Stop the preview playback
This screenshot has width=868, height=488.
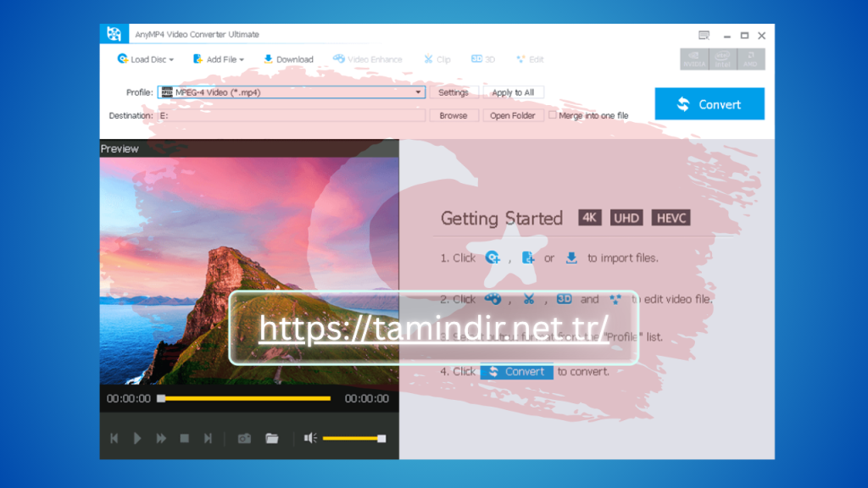[184, 438]
